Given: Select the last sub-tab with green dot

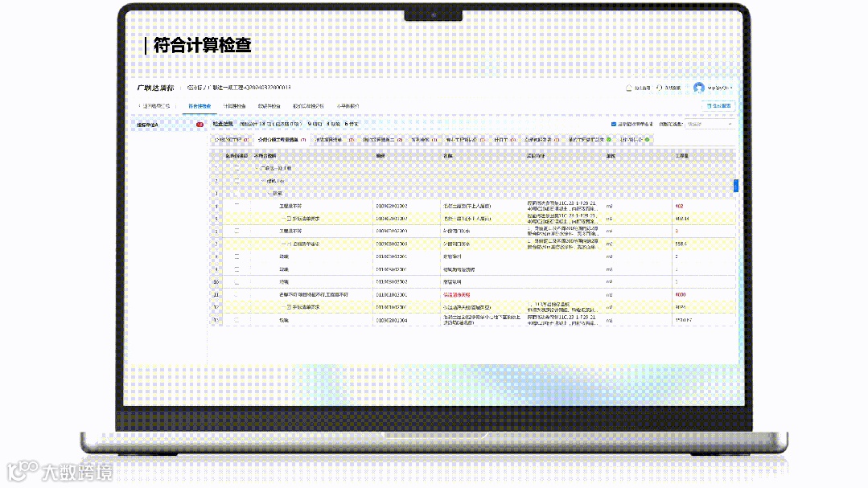Looking at the screenshot, I should [x=635, y=140].
